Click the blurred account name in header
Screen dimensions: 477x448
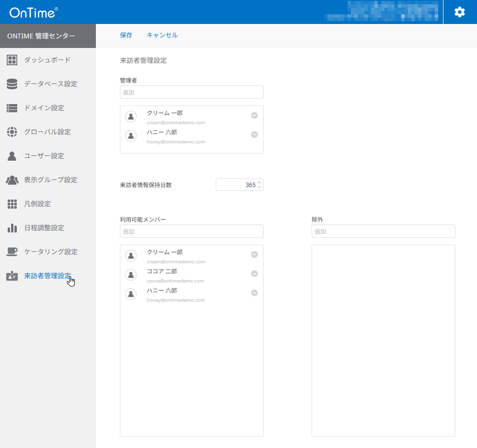click(x=383, y=12)
